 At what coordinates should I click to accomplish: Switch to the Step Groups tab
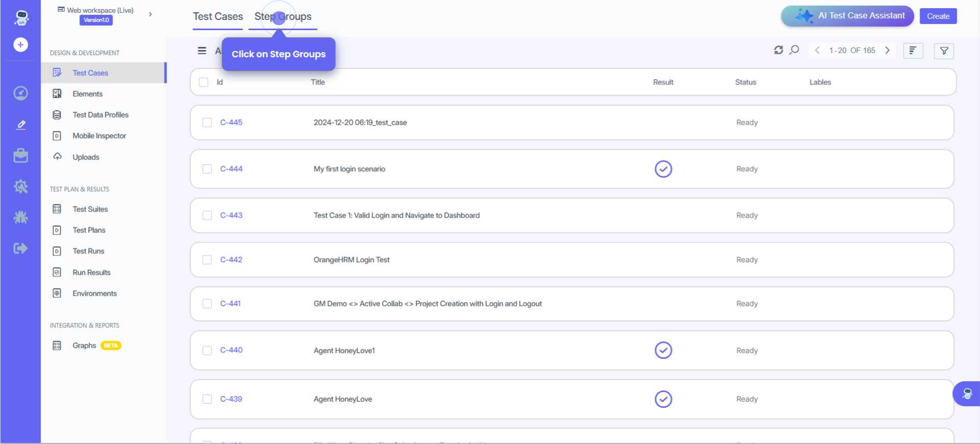[283, 17]
